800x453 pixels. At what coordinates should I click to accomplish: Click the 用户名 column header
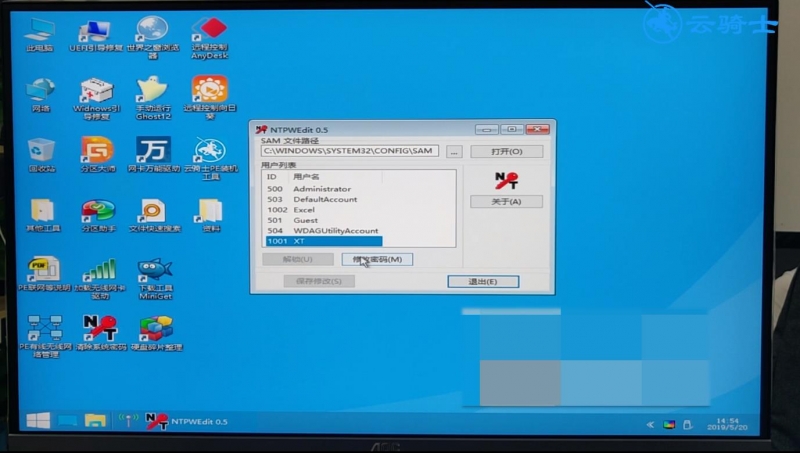click(x=335, y=177)
